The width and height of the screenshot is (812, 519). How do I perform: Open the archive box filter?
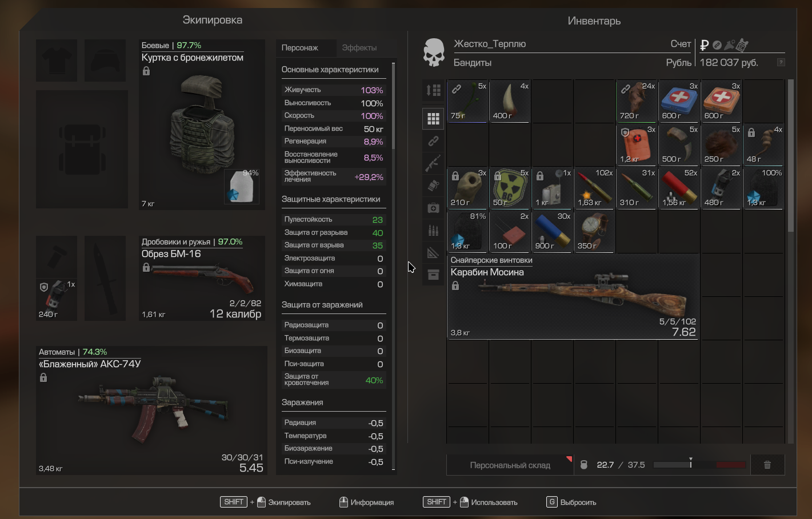pyautogui.click(x=433, y=275)
